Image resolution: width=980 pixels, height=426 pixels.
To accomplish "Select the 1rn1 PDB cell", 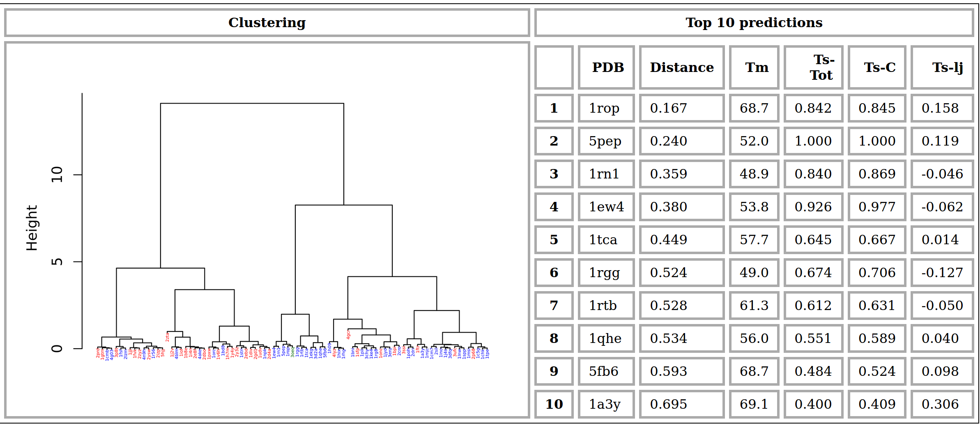I will (604, 174).
